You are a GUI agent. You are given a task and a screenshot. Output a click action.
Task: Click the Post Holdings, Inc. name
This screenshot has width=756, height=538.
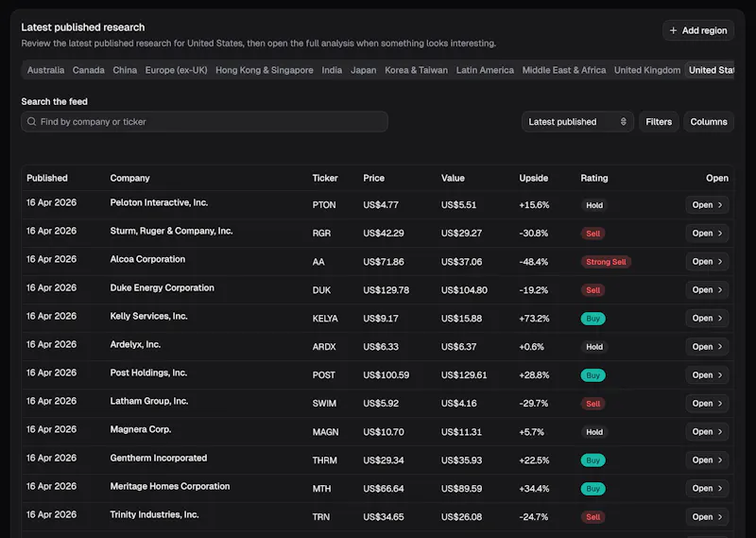click(x=148, y=373)
